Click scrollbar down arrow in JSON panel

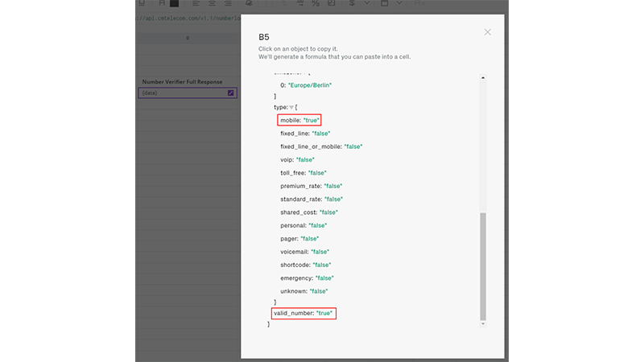coord(483,323)
